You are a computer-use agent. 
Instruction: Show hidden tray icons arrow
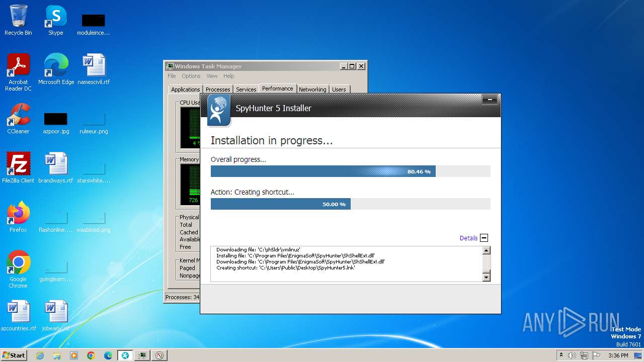561,355
